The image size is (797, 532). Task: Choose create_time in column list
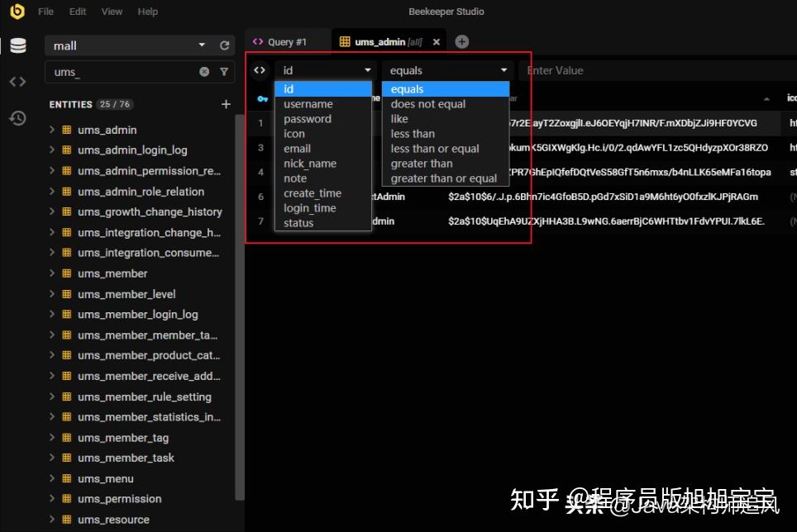pos(322,193)
